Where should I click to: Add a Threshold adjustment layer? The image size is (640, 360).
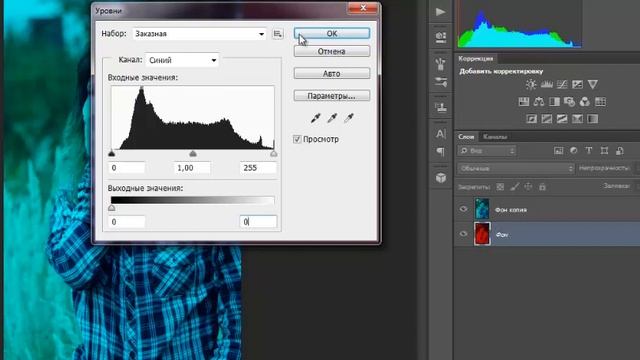pyautogui.click(x=562, y=119)
